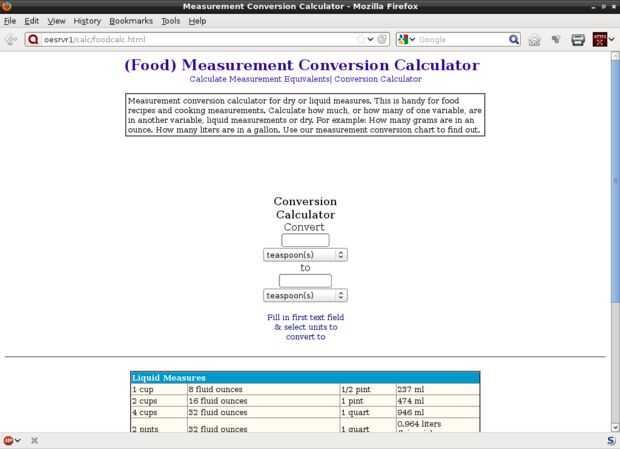Click the print toolbar icon
The height and width of the screenshot is (449, 620).
(x=578, y=40)
